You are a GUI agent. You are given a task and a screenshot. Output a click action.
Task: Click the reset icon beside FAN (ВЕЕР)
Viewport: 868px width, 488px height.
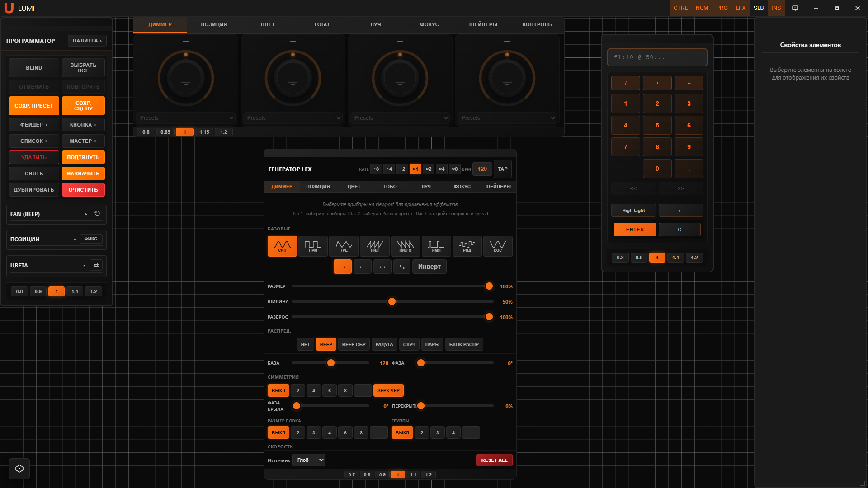pyautogui.click(x=97, y=214)
